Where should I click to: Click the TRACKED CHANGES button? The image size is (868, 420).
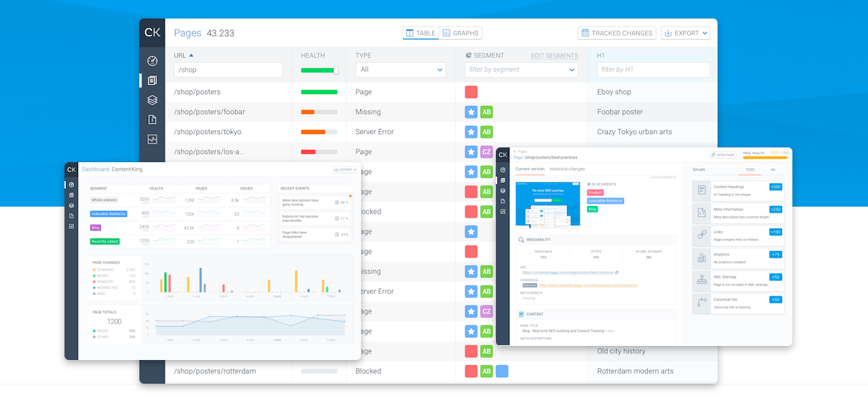tap(617, 33)
